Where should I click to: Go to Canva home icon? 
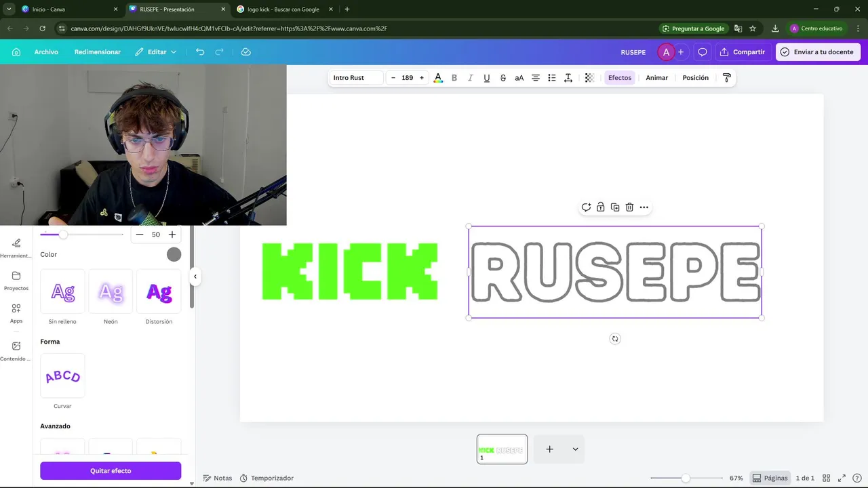[16, 52]
